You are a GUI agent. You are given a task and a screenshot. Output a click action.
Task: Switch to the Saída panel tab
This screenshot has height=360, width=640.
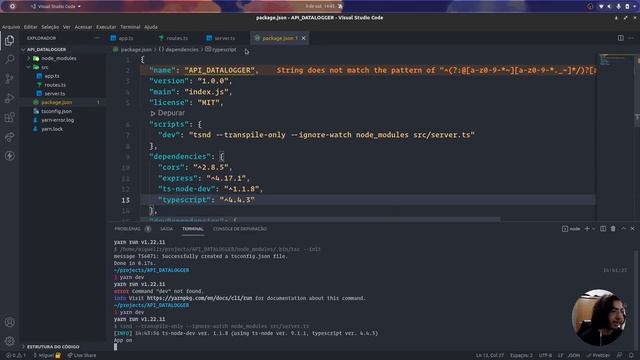167,229
